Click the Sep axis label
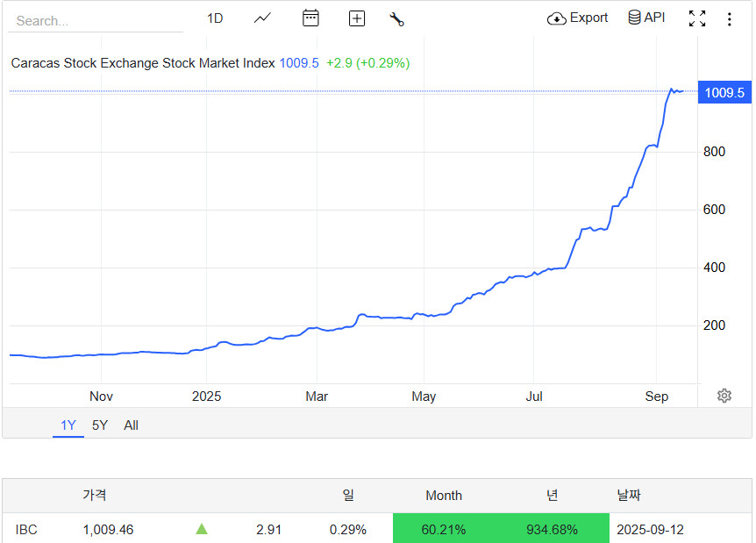Screen dimensions: 756x543 (x=656, y=397)
